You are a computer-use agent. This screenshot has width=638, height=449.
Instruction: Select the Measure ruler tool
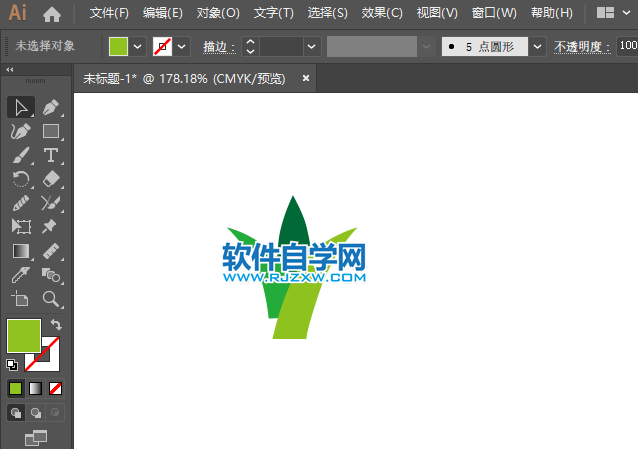51,251
